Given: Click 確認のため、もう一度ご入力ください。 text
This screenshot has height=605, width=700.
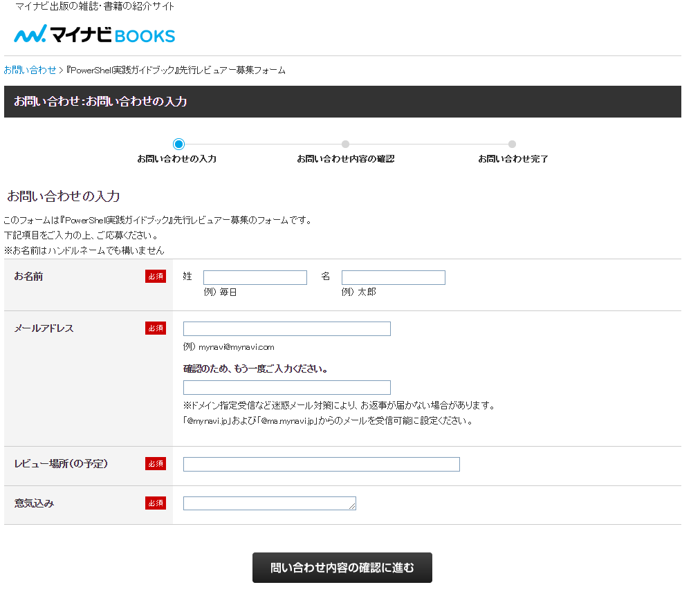Looking at the screenshot, I should (256, 369).
